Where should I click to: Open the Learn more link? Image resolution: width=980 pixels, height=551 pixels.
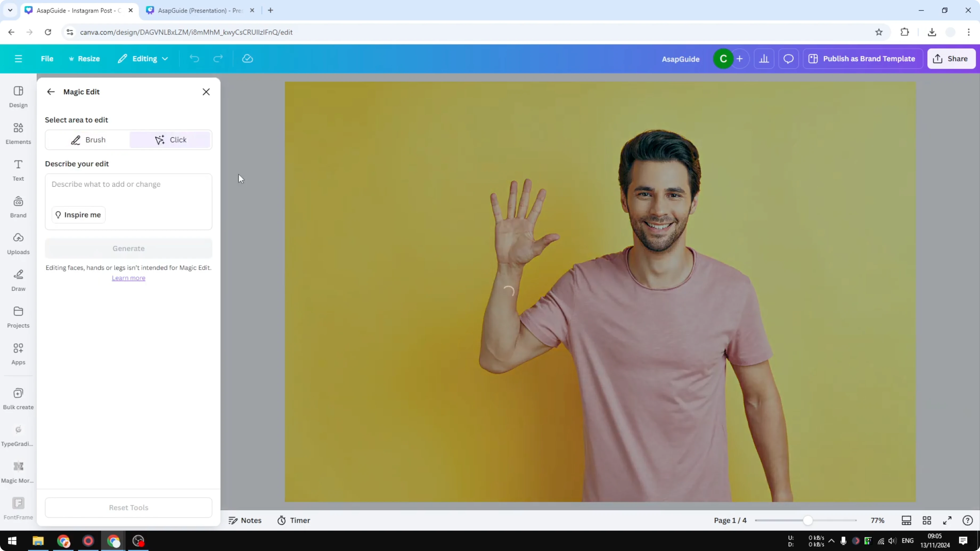point(128,278)
